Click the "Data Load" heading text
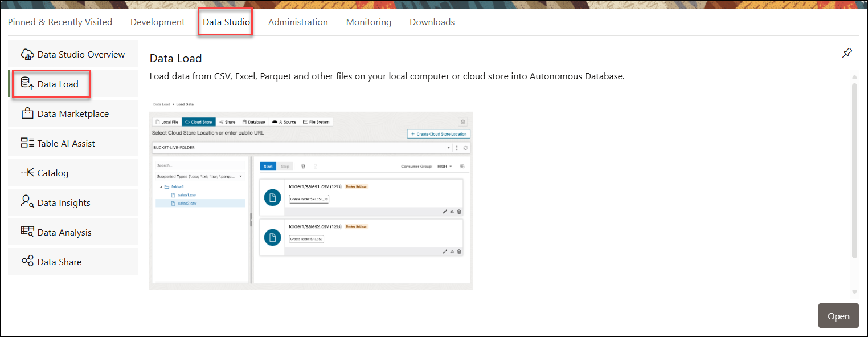 point(176,58)
